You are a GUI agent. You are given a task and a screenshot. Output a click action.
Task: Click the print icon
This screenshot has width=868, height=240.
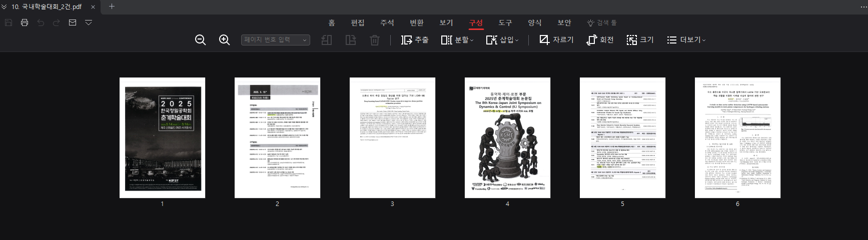(x=24, y=22)
